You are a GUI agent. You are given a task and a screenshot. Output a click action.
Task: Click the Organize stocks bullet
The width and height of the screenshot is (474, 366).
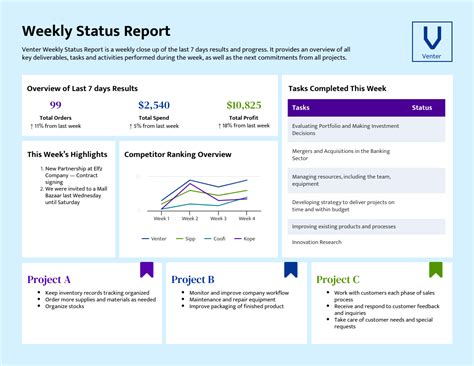click(x=65, y=306)
